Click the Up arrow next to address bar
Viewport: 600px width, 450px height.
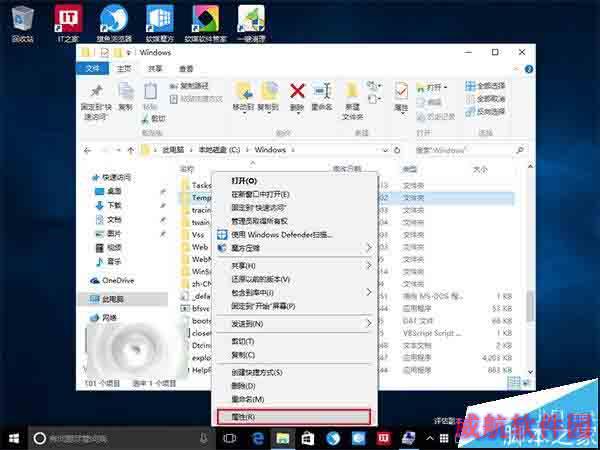[x=130, y=150]
